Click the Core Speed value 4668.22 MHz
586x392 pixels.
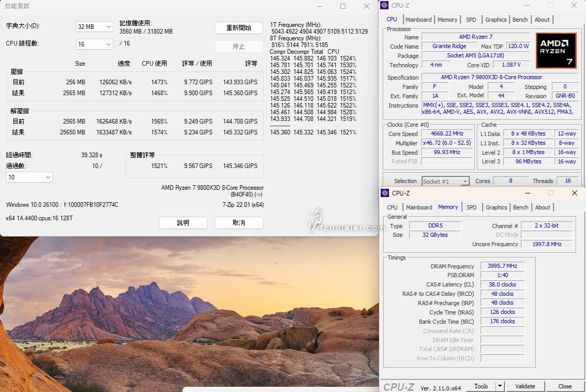[x=447, y=133]
